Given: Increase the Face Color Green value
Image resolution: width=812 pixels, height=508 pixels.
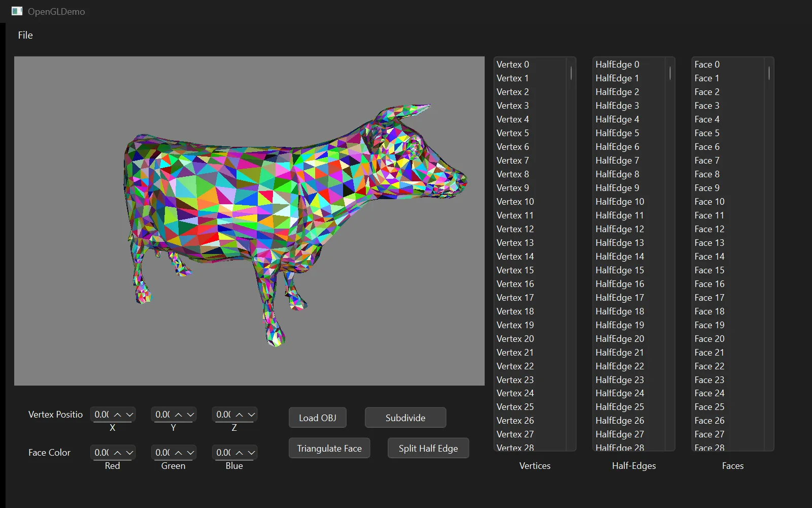Looking at the screenshot, I should (x=179, y=453).
